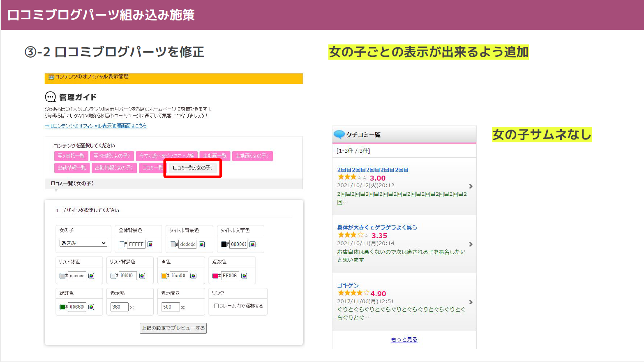Select the 生動画一覧 content tab

[x=215, y=155]
